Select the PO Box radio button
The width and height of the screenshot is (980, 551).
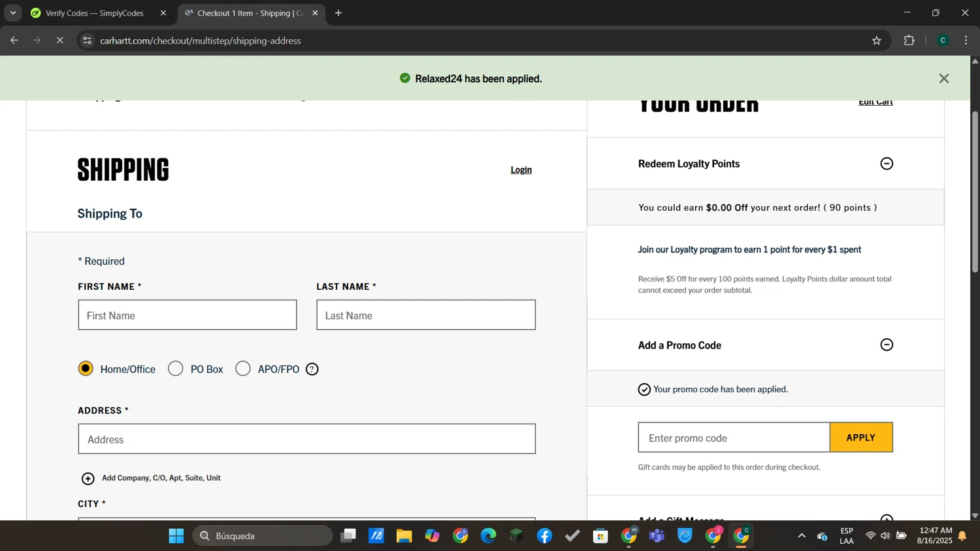(176, 369)
